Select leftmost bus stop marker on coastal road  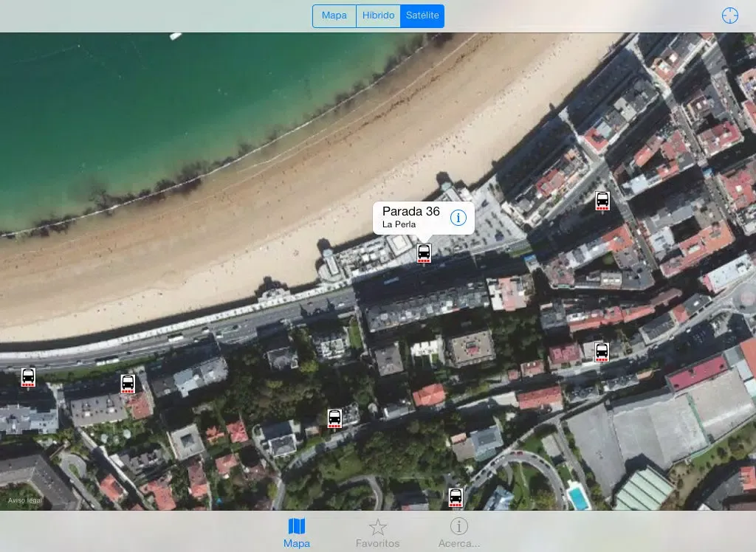[28, 377]
